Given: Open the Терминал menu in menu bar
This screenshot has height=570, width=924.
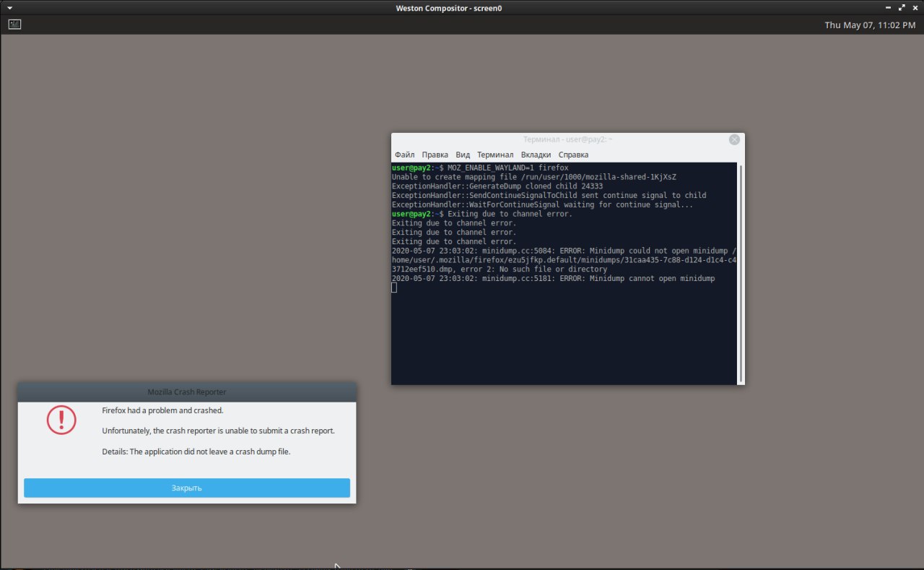Looking at the screenshot, I should pos(495,155).
